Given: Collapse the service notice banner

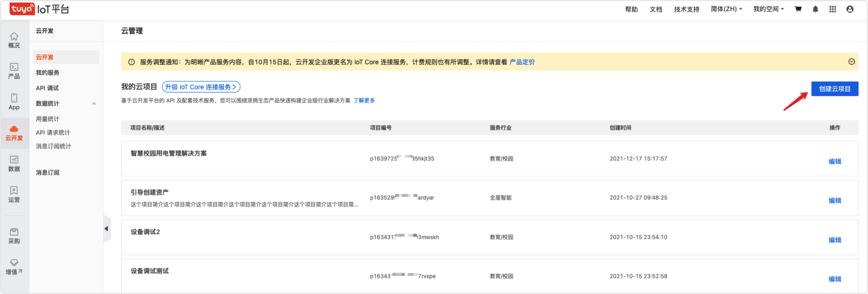Looking at the screenshot, I should click(851, 62).
